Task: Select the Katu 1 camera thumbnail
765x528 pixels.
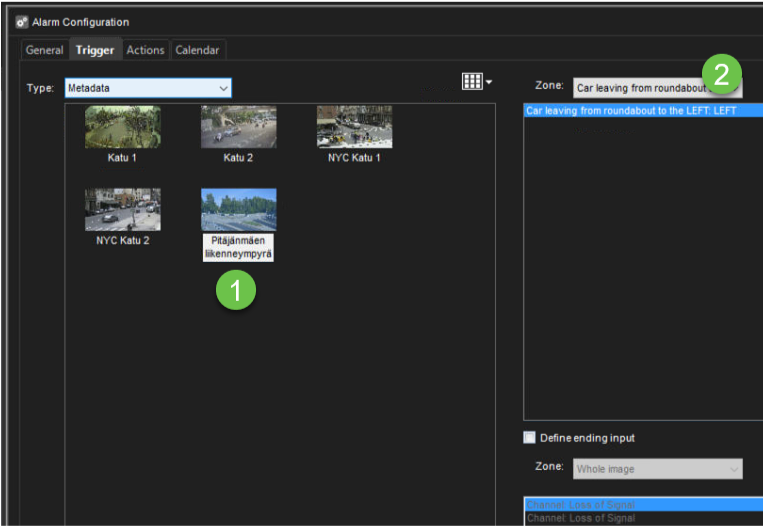Action: tap(122, 127)
